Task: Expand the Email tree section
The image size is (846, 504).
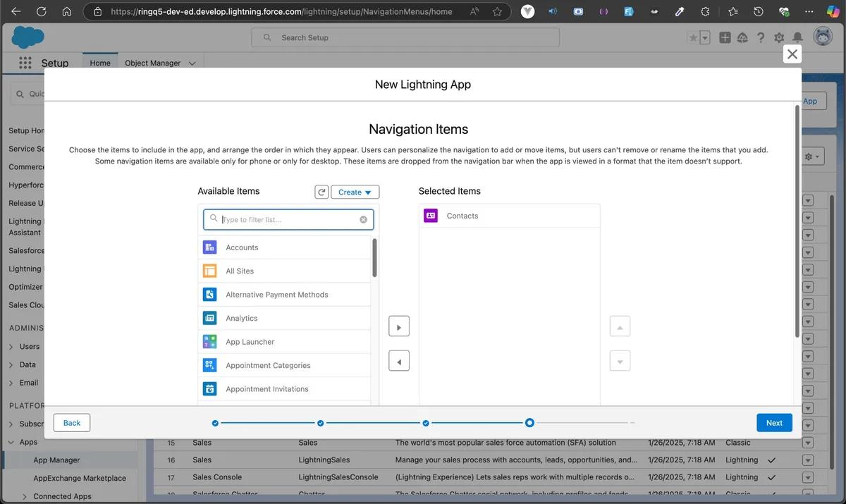Action: (11, 383)
